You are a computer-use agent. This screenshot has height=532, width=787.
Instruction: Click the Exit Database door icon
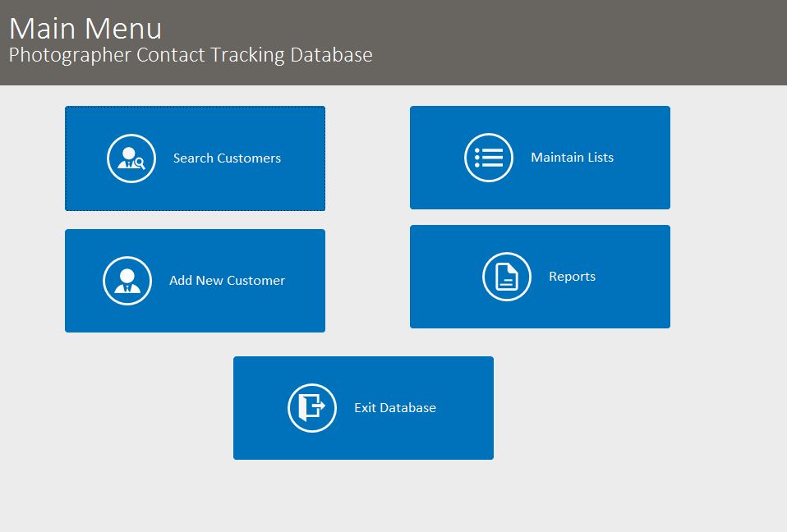(312, 408)
